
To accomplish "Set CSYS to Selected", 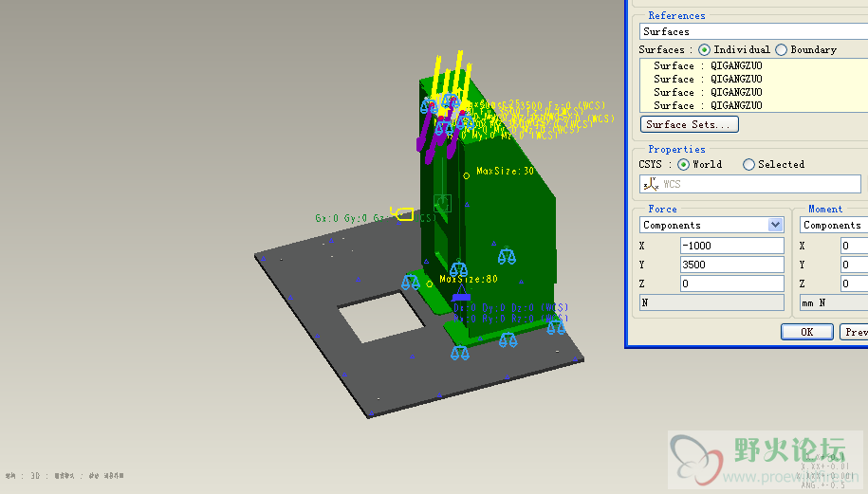I will tap(749, 164).
